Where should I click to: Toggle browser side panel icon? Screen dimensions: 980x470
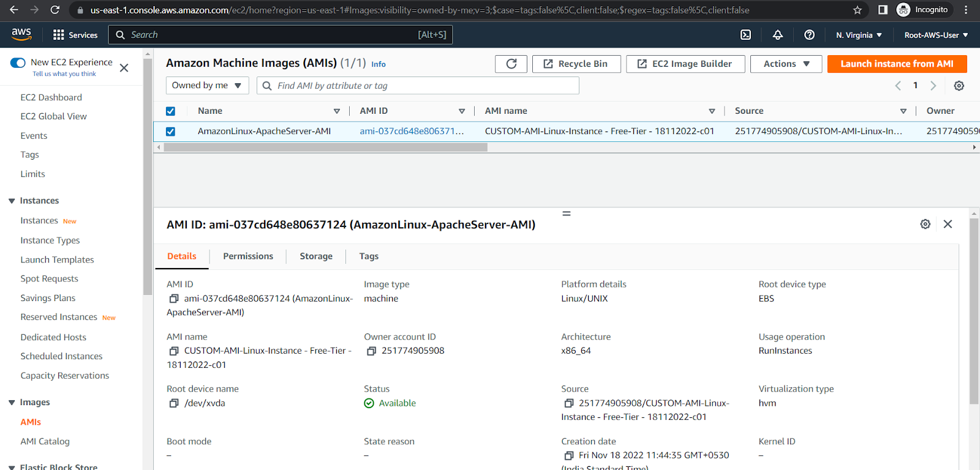click(x=883, y=10)
